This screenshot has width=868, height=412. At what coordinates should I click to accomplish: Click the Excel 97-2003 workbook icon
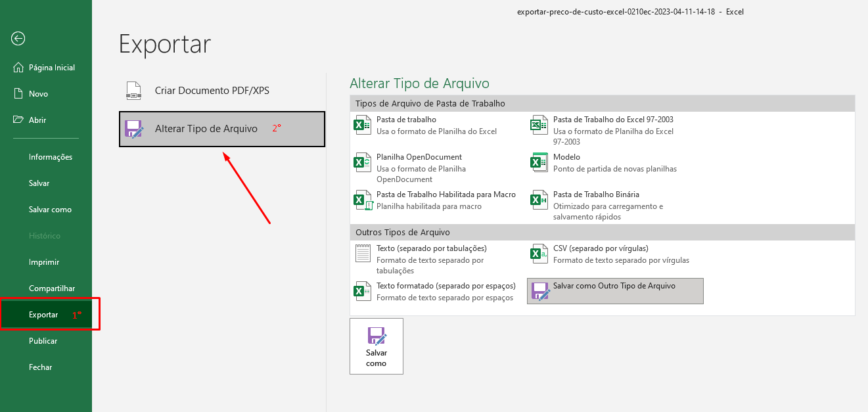click(x=539, y=125)
